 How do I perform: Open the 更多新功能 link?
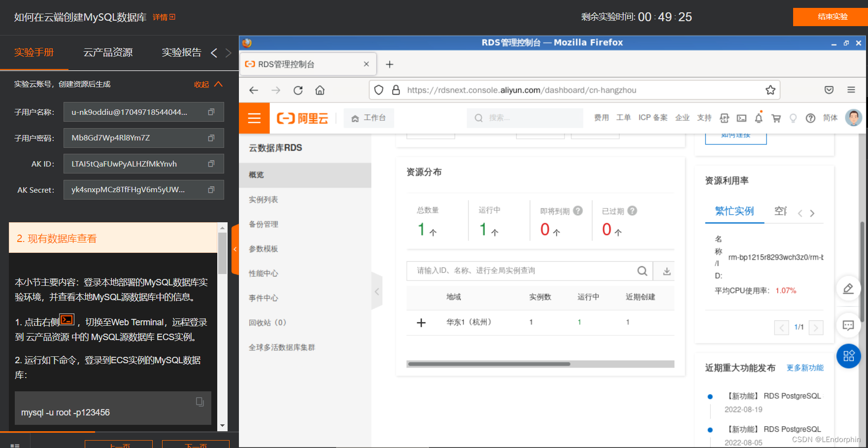pyautogui.click(x=805, y=368)
